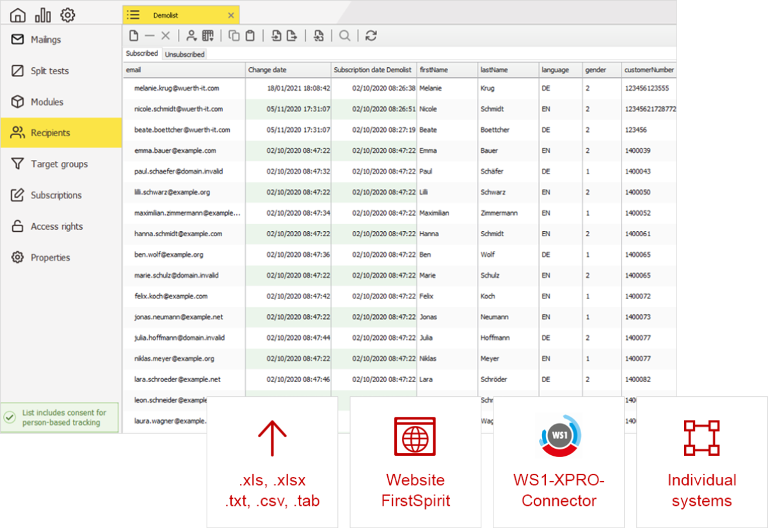Select the delete (X) toolbar icon

pyautogui.click(x=165, y=36)
